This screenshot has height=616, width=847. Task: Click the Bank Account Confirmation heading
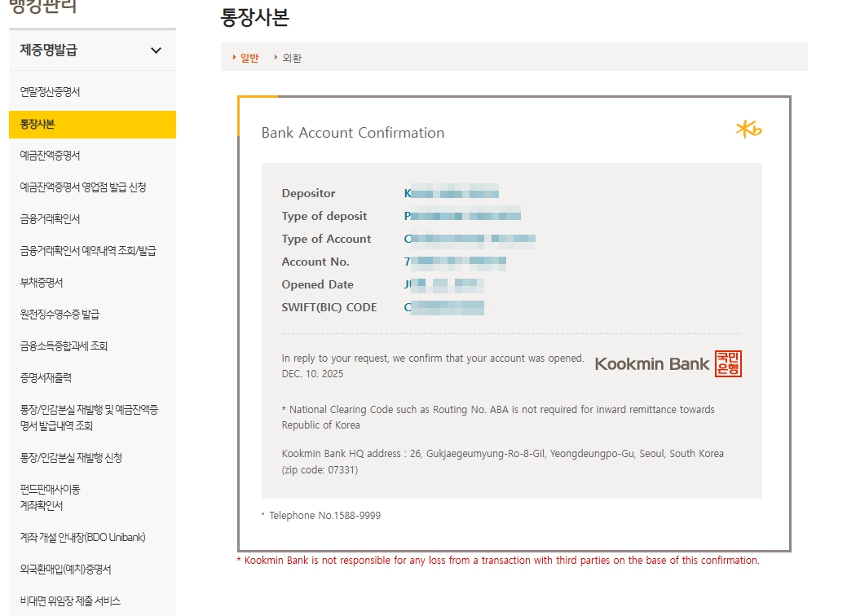point(353,133)
